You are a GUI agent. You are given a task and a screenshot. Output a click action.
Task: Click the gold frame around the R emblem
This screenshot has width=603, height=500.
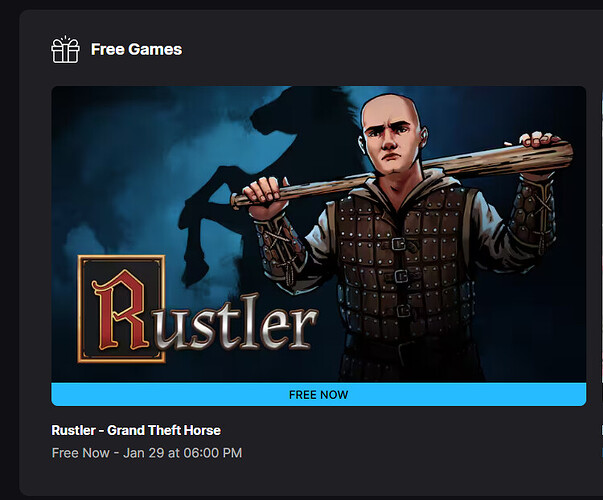pyautogui.click(x=122, y=309)
